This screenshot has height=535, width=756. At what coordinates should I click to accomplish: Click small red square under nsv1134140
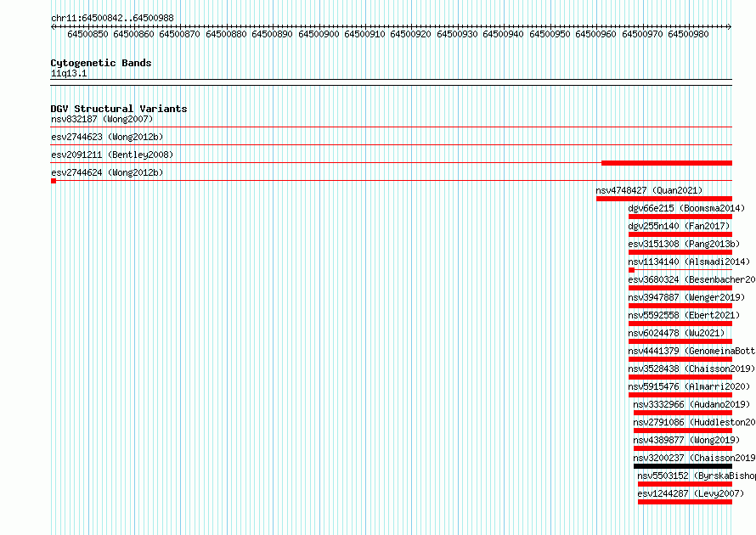tap(631, 270)
